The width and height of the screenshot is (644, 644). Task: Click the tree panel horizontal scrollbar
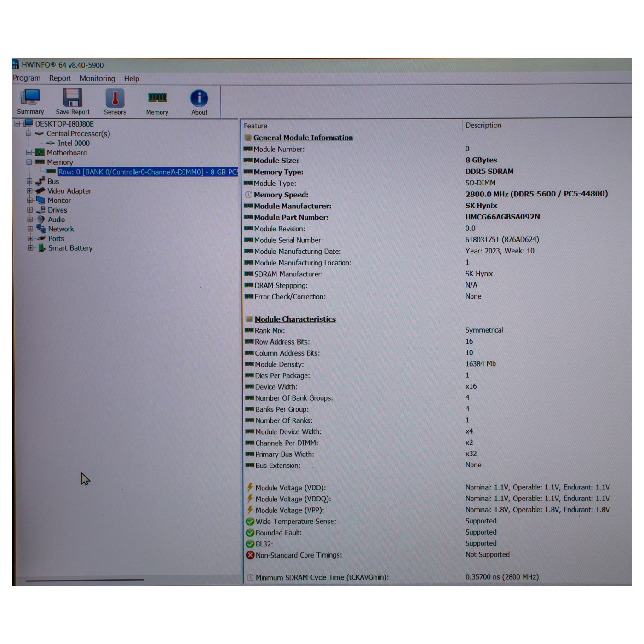coord(85,580)
